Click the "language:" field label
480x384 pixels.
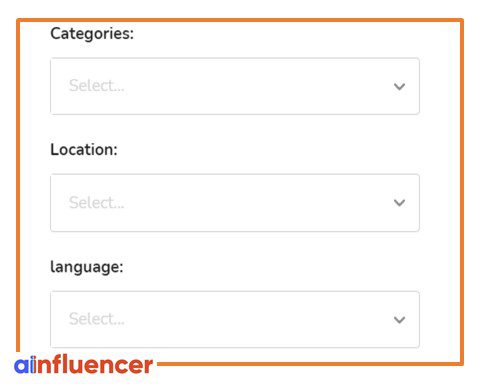(x=87, y=267)
